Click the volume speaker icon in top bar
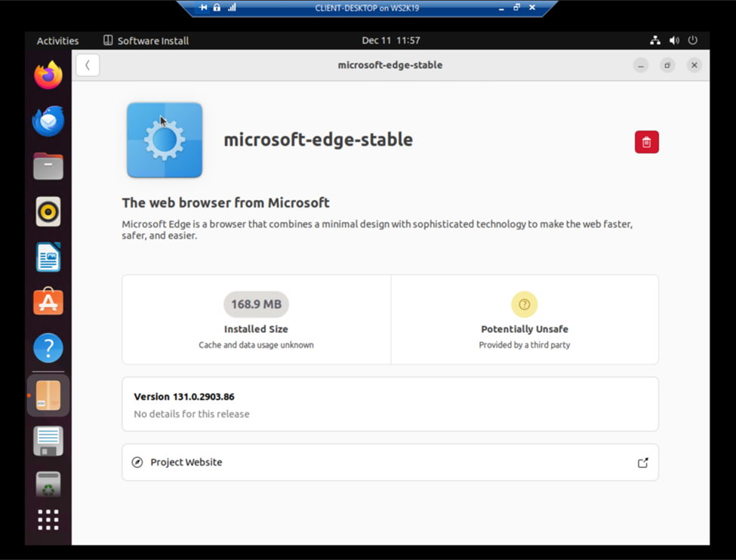Viewport: 736px width, 560px height. [674, 40]
